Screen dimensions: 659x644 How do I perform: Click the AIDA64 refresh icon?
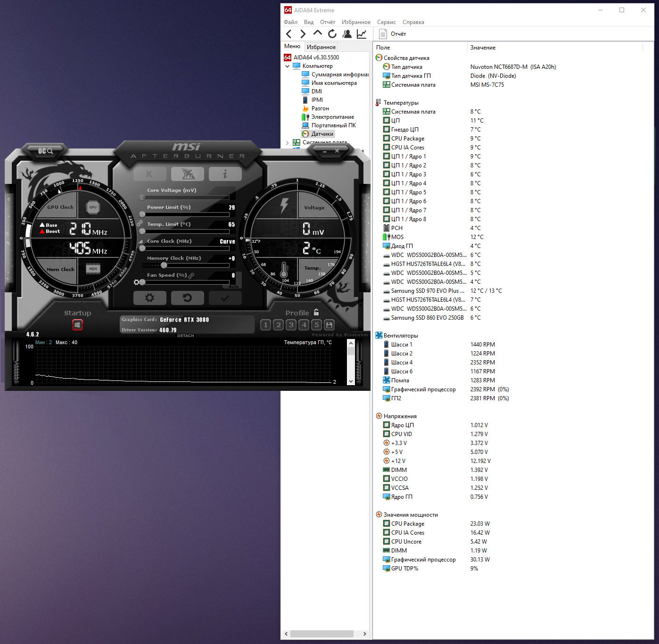(332, 34)
